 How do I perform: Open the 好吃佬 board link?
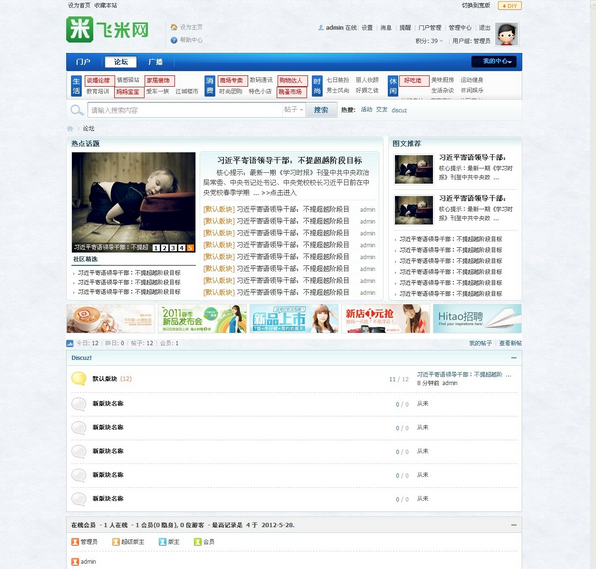pos(414,81)
